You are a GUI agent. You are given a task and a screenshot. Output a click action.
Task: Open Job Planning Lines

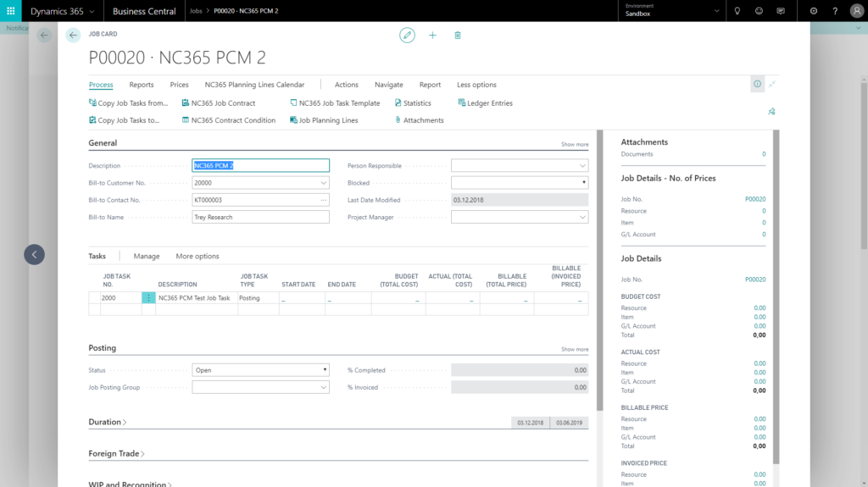pos(324,120)
